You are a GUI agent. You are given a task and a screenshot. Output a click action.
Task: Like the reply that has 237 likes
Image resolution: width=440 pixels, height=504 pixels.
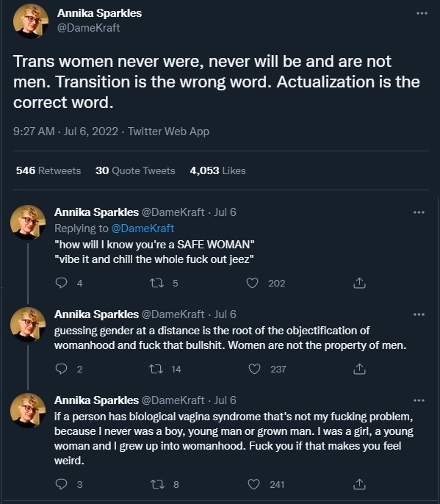(x=254, y=369)
